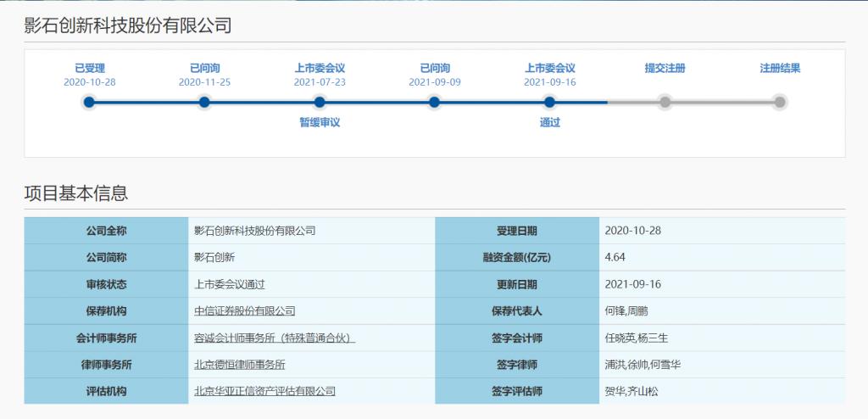Screen dimensions: 868x419
Task: Open the 容诚会计师事务所 accounting firm link
Action: click(275, 338)
